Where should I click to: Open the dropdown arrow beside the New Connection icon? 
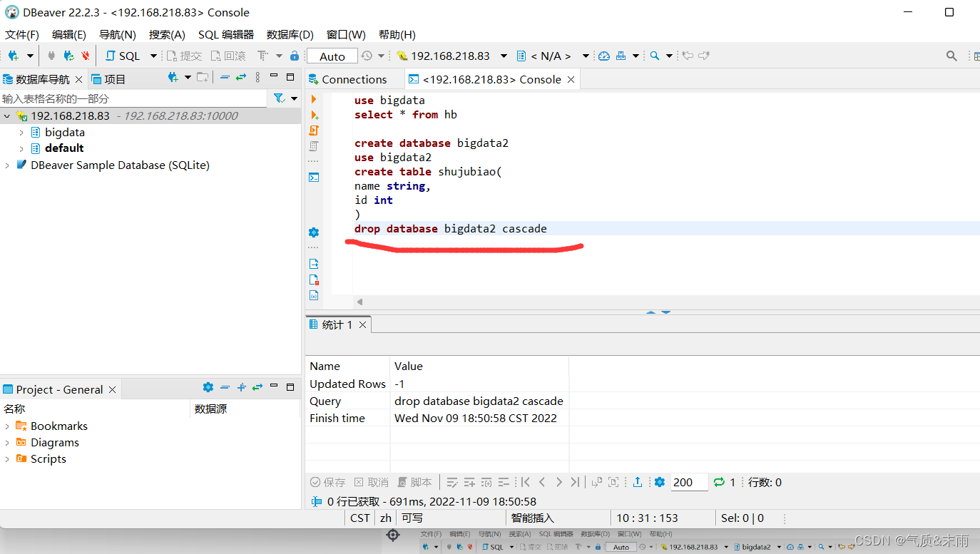point(30,56)
